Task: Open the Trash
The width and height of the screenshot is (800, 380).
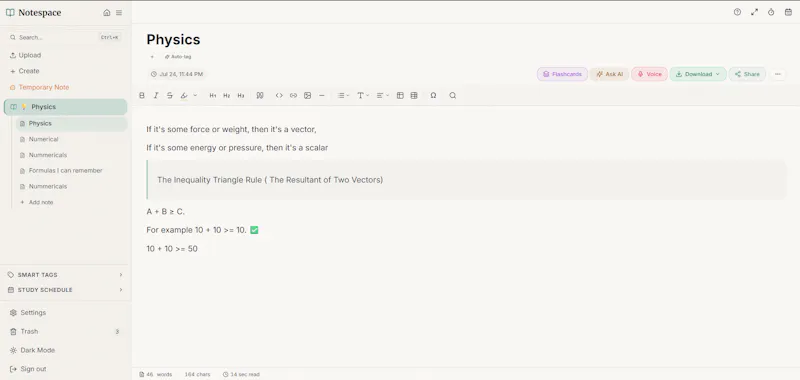Action: tap(65, 332)
